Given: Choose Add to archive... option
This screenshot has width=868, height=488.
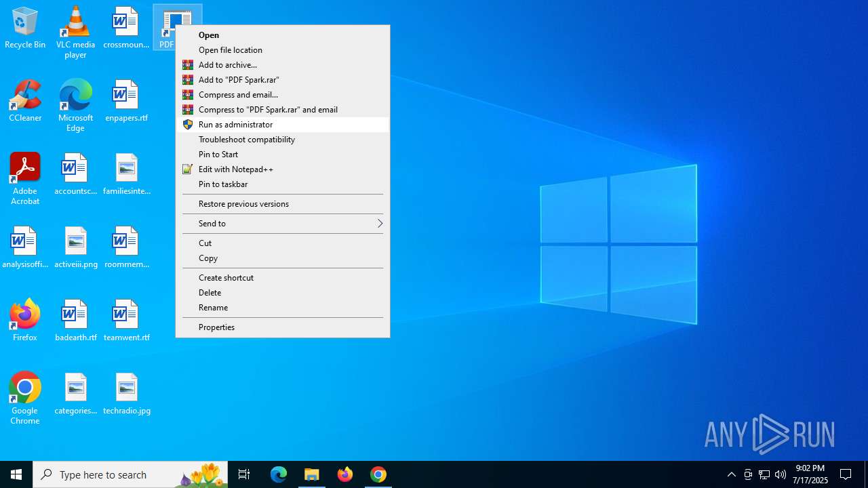Looking at the screenshot, I should (x=282, y=65).
